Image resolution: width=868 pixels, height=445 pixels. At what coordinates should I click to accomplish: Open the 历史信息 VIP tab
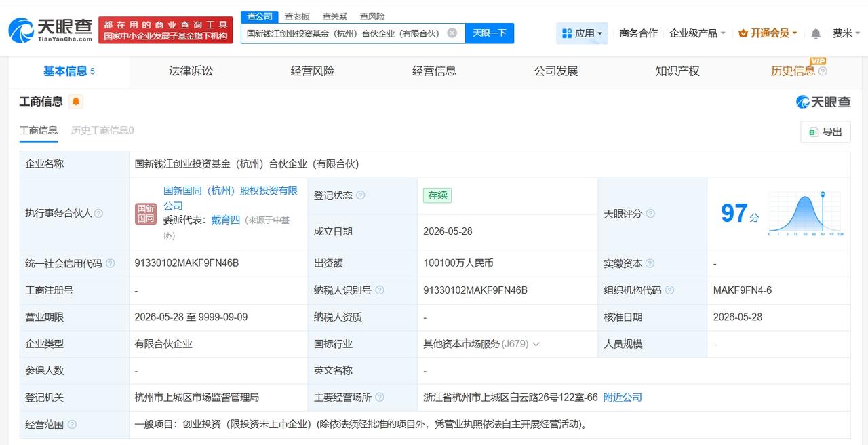(x=793, y=71)
